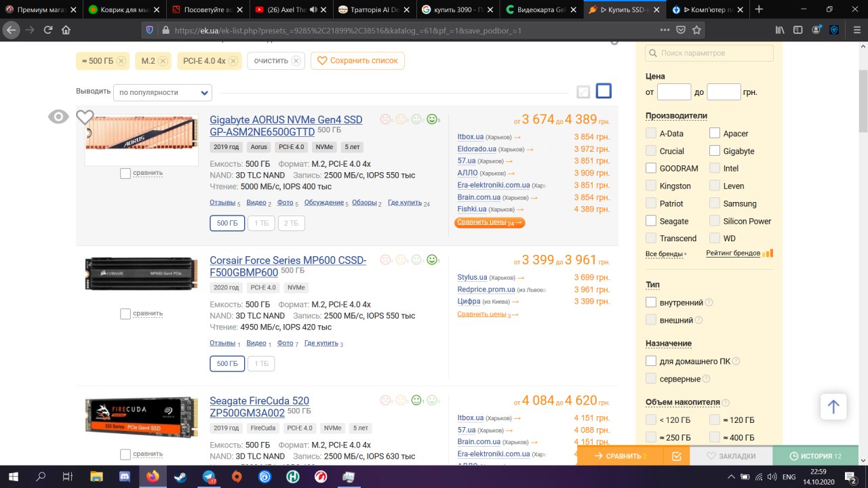Click Сохранить список button
This screenshot has height=488, width=868.
tap(358, 60)
